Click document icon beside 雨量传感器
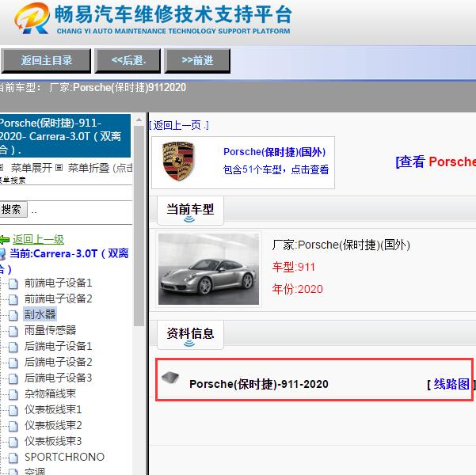The image size is (476, 475). [13, 331]
